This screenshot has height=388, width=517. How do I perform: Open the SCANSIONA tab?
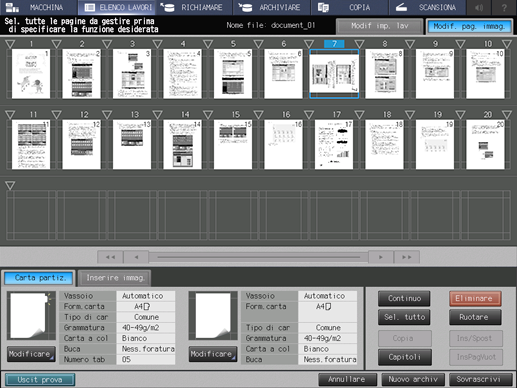tap(427, 7)
